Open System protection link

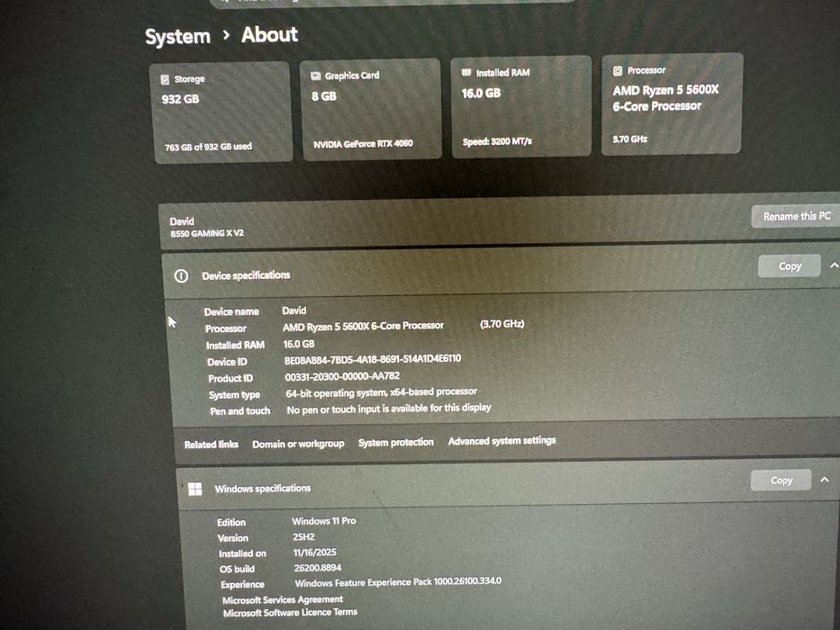[x=396, y=443]
